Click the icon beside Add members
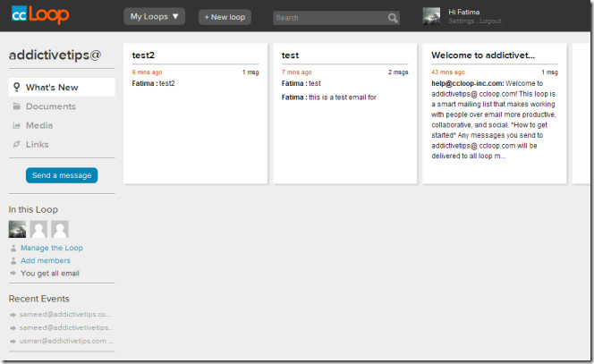 (x=13, y=260)
